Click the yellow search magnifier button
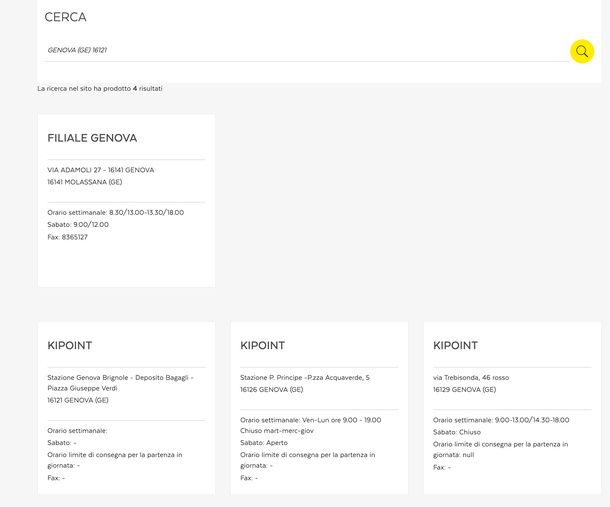This screenshot has height=507, width=610. coord(582,51)
